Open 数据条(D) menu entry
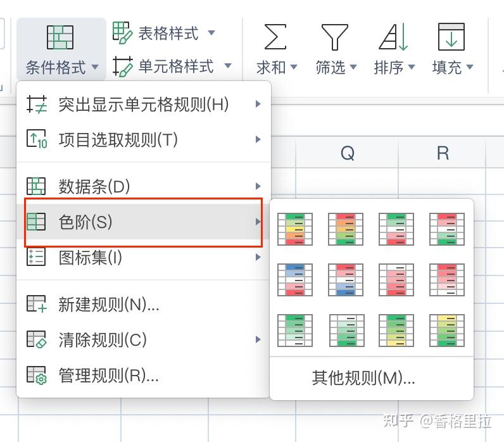Viewport: 504px width, 442px height. tap(144, 186)
